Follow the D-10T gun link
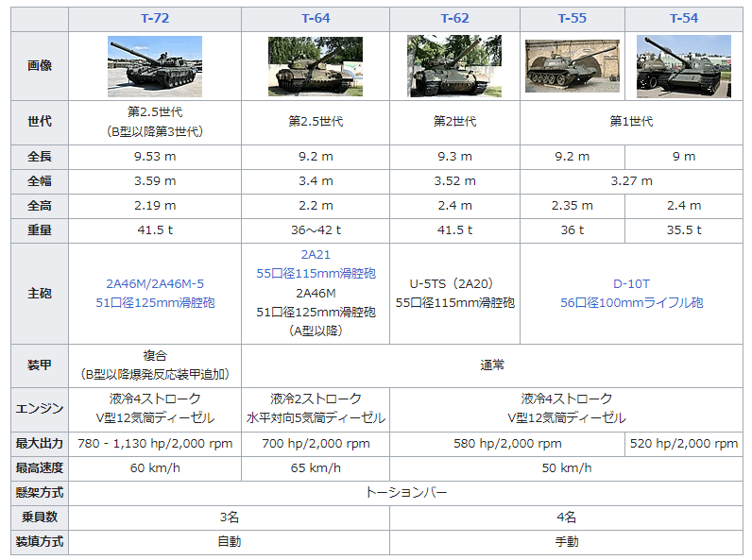This screenshot has width=752, height=560. pos(630,283)
